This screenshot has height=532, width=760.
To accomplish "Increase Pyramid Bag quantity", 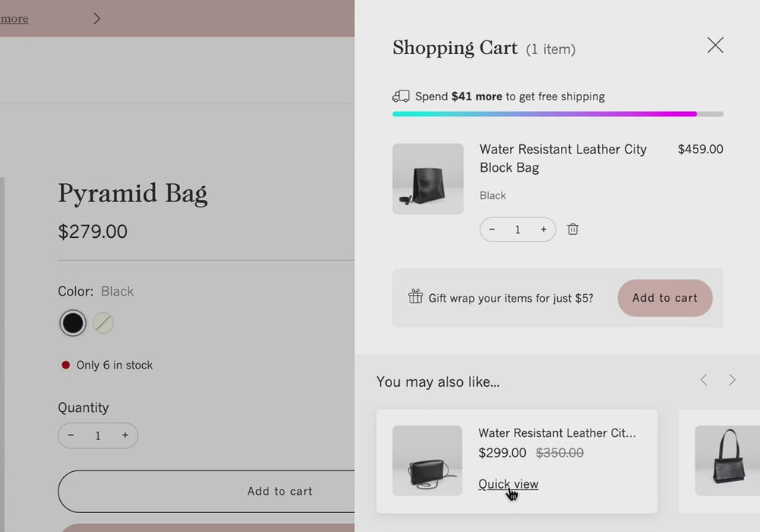I will (x=125, y=435).
